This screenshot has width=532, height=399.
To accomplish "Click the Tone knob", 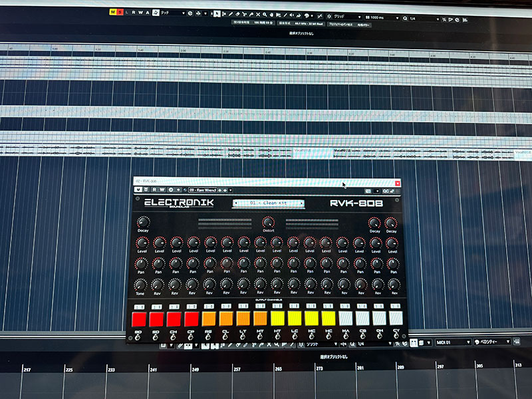I will 140,285.
